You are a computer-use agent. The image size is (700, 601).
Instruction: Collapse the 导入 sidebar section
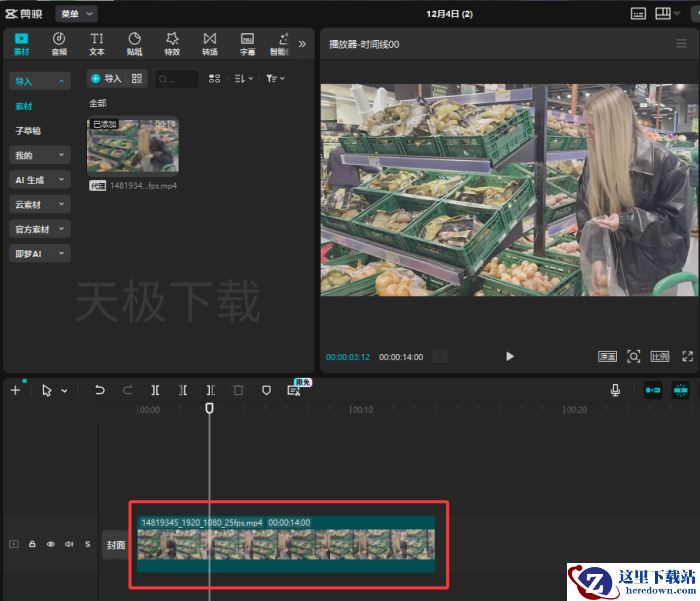[x=40, y=81]
